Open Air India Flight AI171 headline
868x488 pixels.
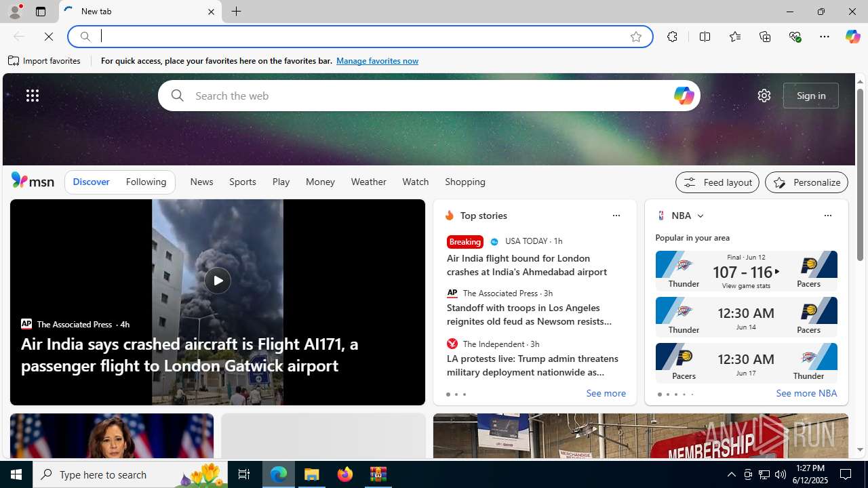(189, 354)
